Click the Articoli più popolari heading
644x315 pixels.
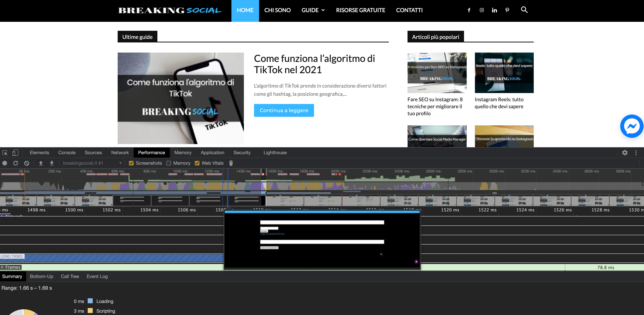click(436, 37)
